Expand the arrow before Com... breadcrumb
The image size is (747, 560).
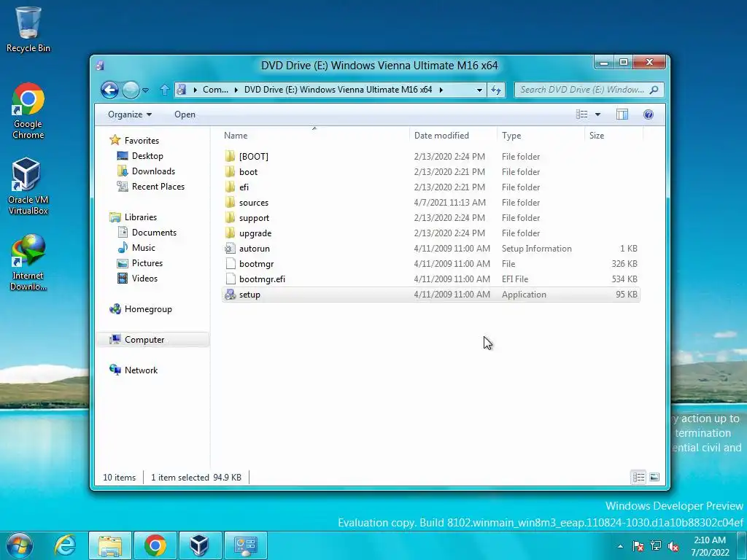point(195,90)
